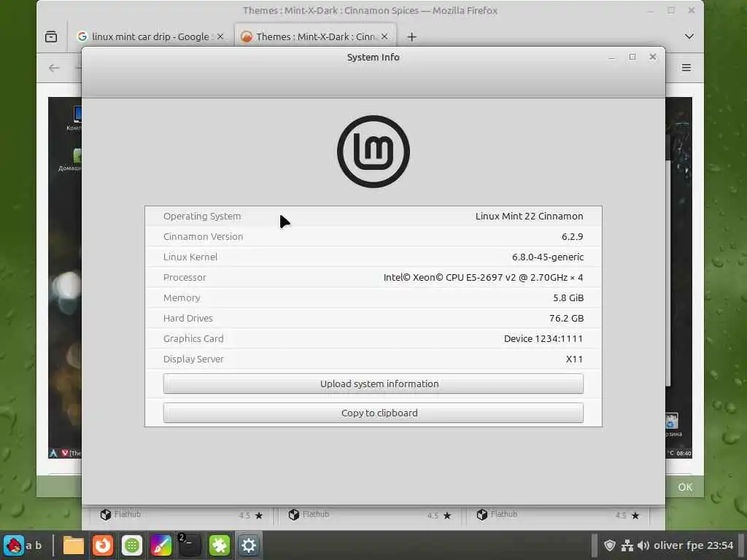
Task: Click the 'Hard Drives' row label
Action: point(187,318)
